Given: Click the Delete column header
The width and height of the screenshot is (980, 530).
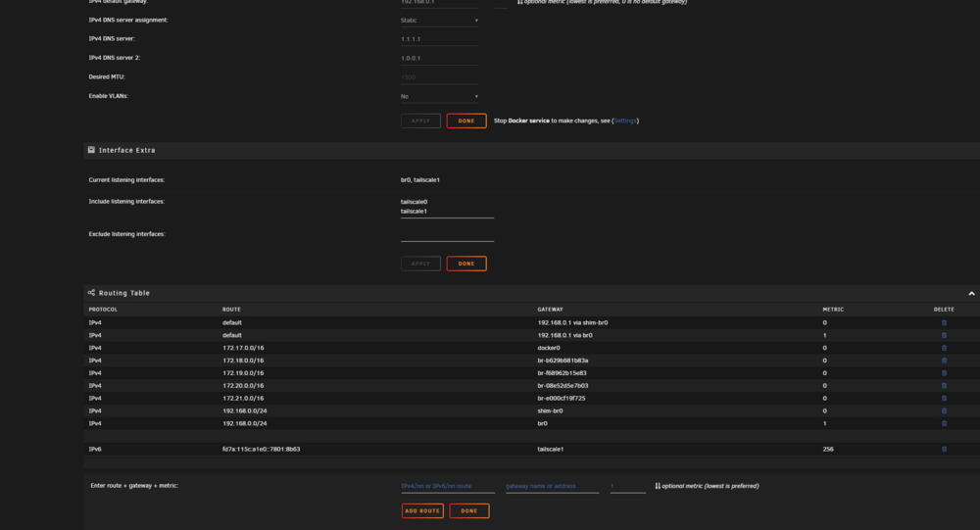Looking at the screenshot, I should [x=944, y=310].
